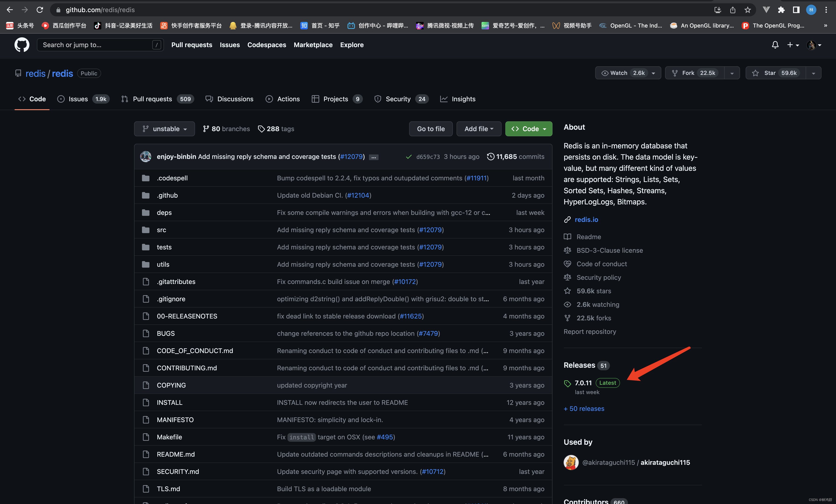Expand the Star lists dropdown arrow
Screen dimensions: 836x504
click(x=813, y=73)
